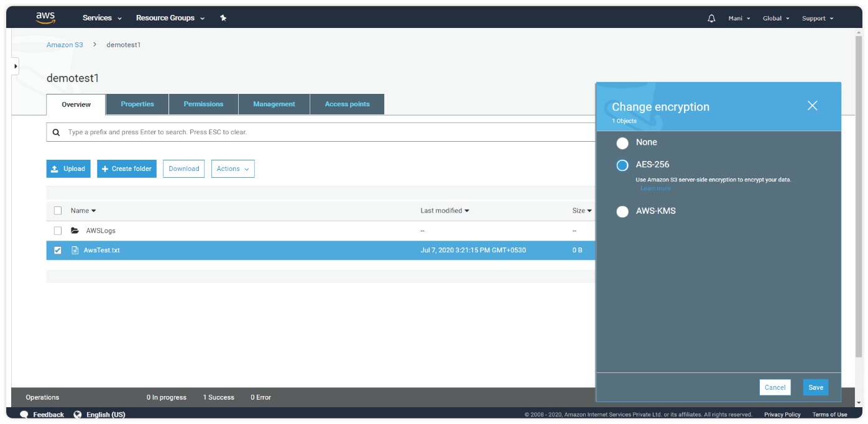868x424 pixels.
Task: Click Save in Change encryption panel
Action: tap(816, 387)
